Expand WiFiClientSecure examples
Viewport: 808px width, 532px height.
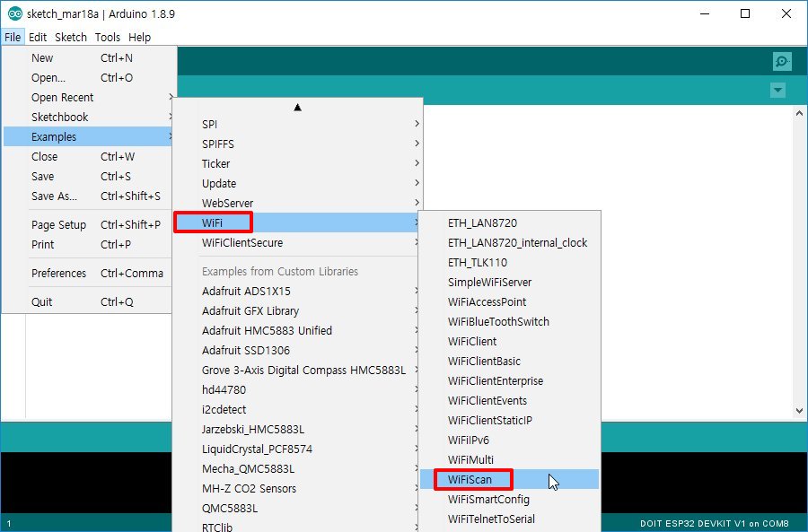[x=297, y=242]
